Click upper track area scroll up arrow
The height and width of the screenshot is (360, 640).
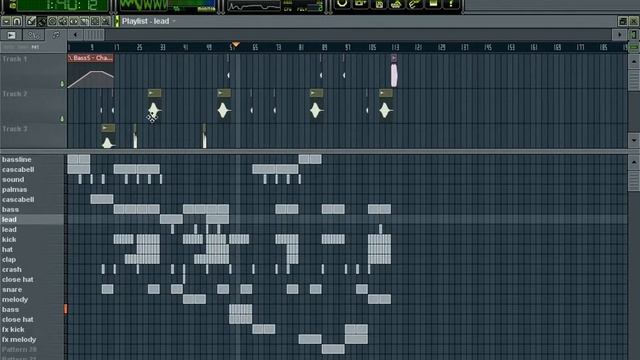[x=634, y=62]
